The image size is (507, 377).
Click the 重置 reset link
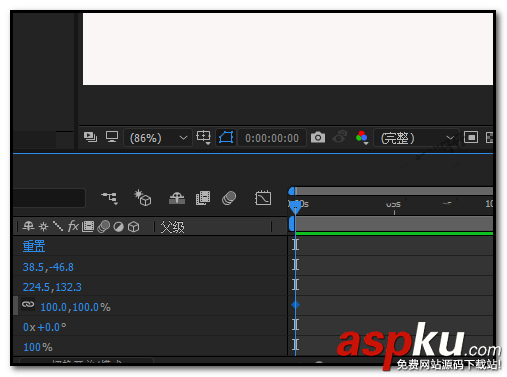point(34,246)
